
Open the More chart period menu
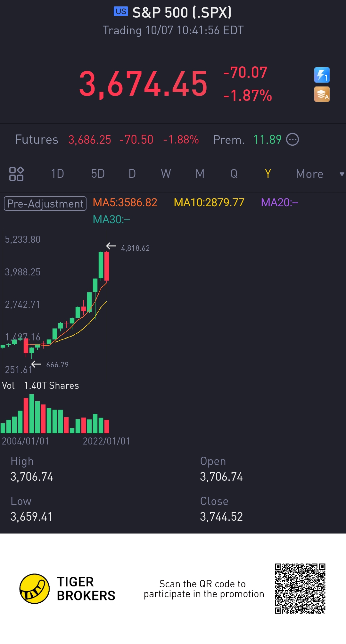point(309,174)
